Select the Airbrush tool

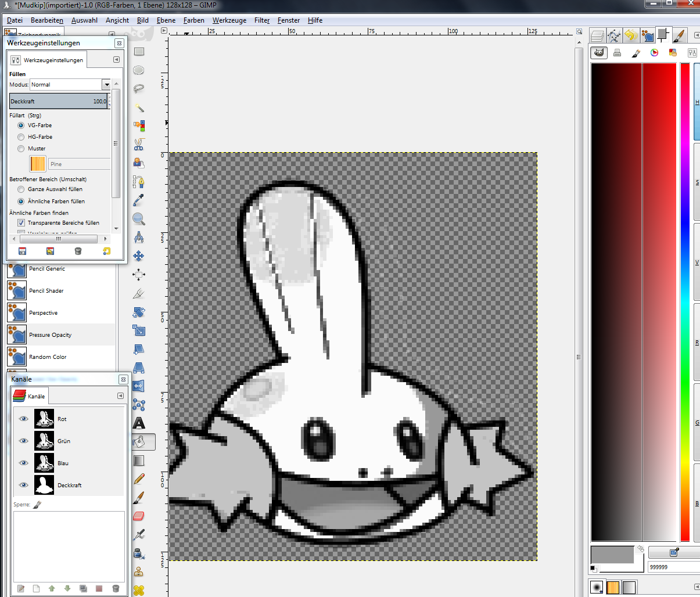[x=139, y=535]
